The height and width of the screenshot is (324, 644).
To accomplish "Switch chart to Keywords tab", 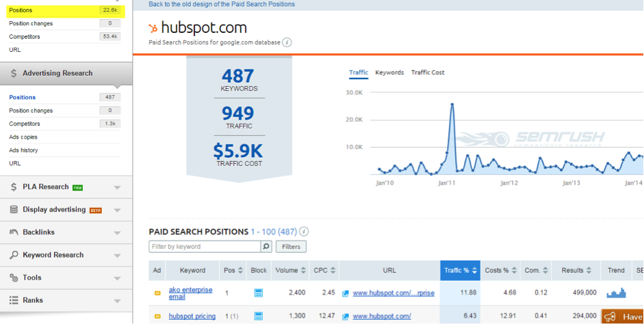I will click(389, 72).
